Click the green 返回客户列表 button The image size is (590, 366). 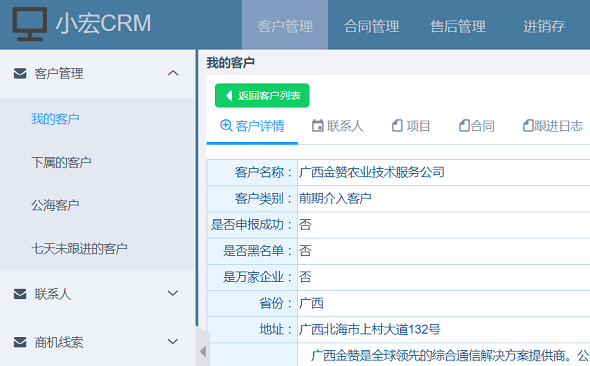point(262,96)
